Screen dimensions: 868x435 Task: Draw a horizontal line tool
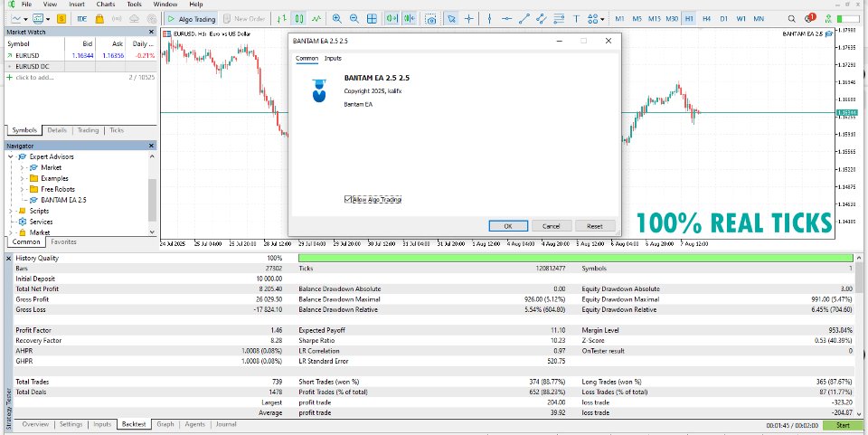pyautogui.click(x=506, y=19)
